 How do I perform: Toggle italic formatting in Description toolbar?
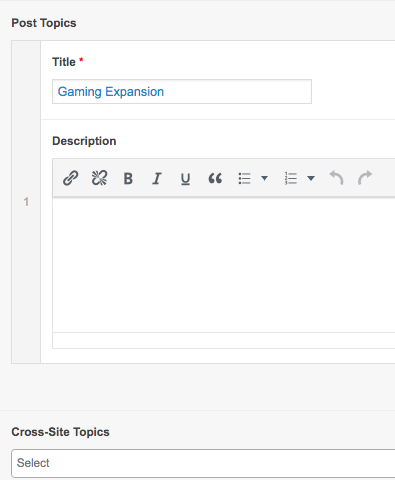pyautogui.click(x=157, y=178)
